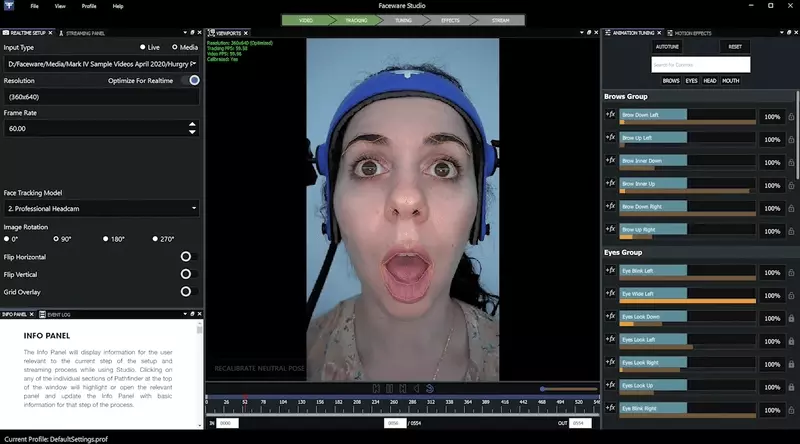Open Face Tracking Model dropdown
This screenshot has width=800, height=444.
(x=102, y=208)
